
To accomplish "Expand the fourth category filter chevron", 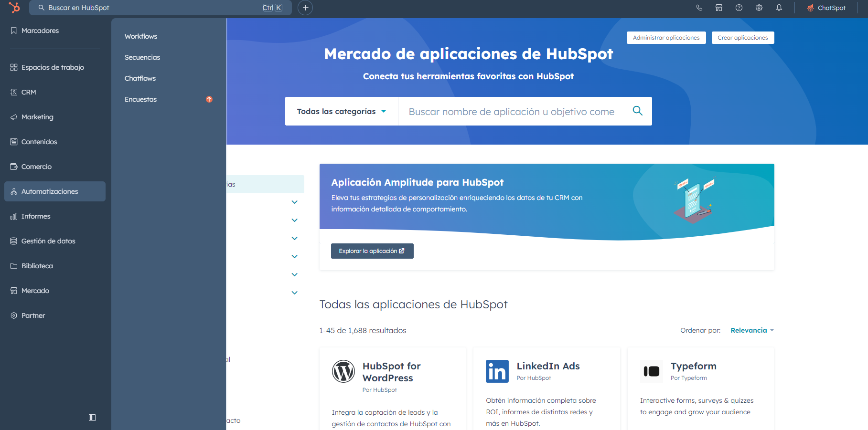I will (x=295, y=256).
